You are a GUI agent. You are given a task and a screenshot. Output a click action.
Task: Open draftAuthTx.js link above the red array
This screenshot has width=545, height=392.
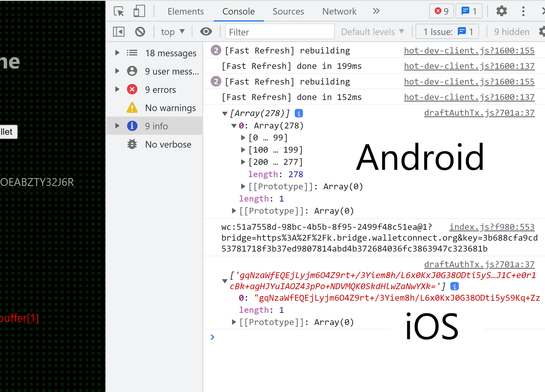pyautogui.click(x=479, y=264)
